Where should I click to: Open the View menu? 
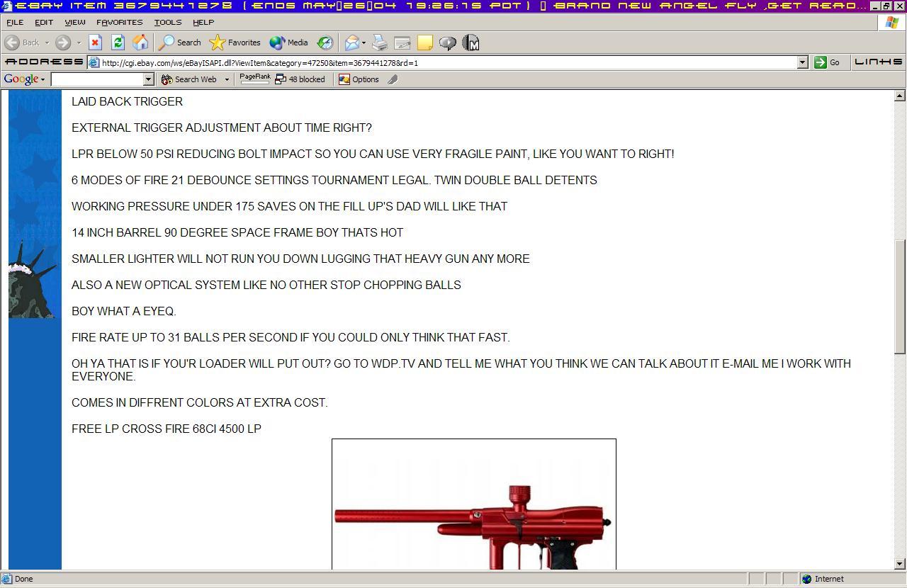tap(74, 22)
